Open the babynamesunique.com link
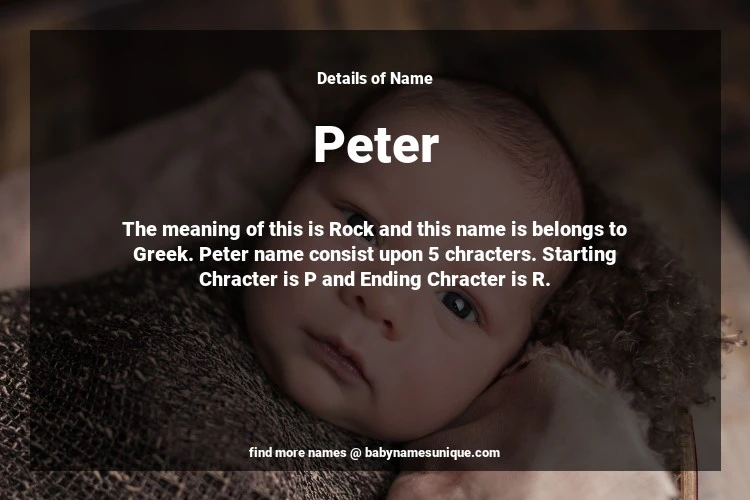 [x=432, y=453]
